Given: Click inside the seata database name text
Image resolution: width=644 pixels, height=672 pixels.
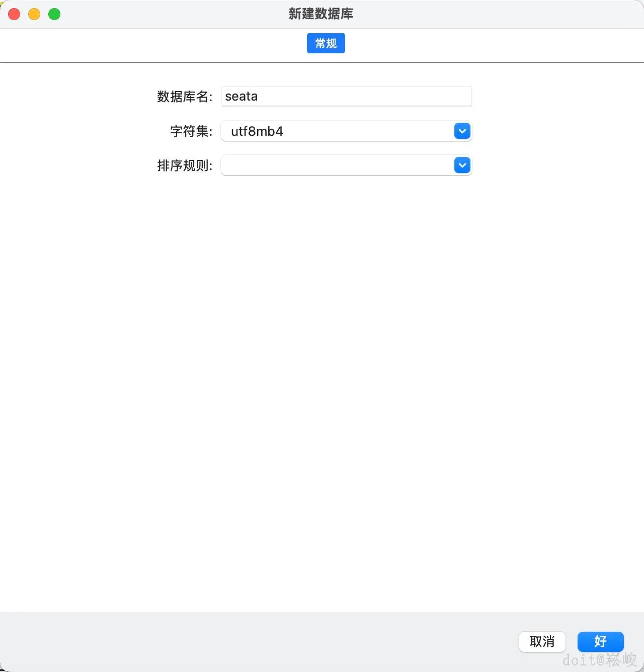Looking at the screenshot, I should pyautogui.click(x=240, y=96).
